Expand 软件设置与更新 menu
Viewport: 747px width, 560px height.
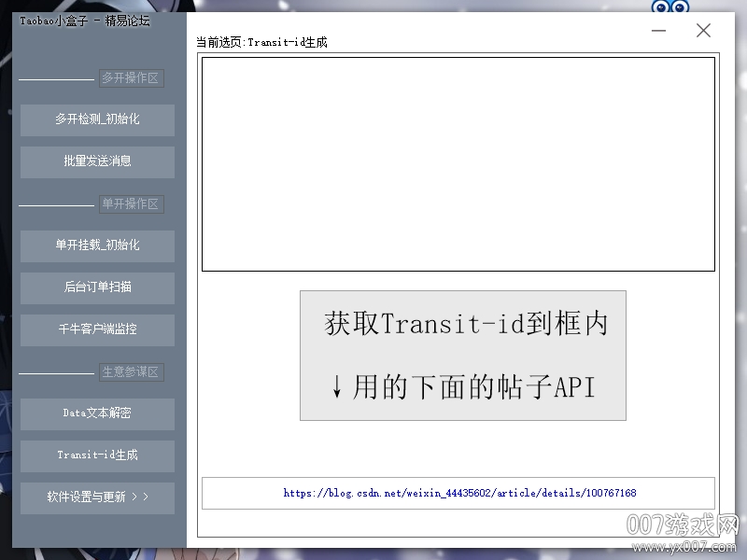tap(97, 498)
